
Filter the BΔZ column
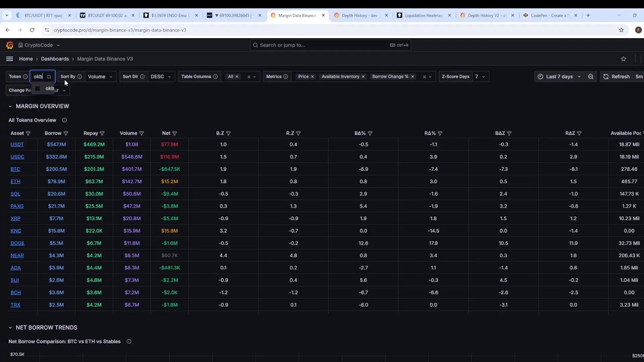pyautogui.click(x=509, y=133)
